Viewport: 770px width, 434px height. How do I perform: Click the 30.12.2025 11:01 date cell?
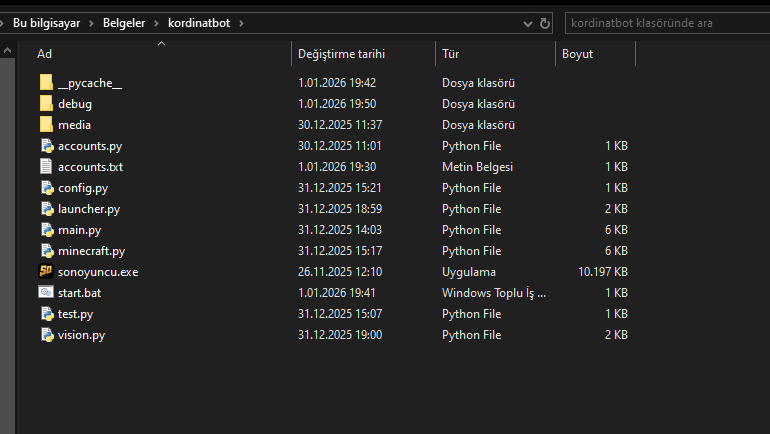tap(340, 146)
